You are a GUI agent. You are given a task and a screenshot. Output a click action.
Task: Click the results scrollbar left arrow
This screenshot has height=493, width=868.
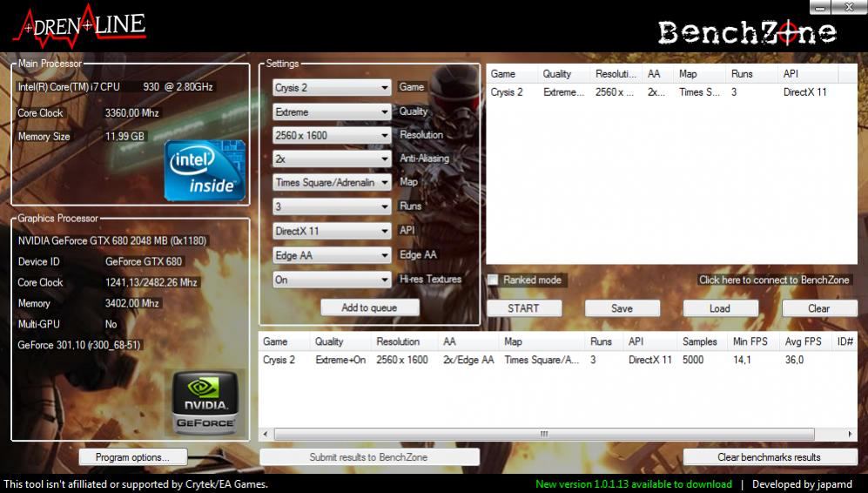tap(266, 435)
